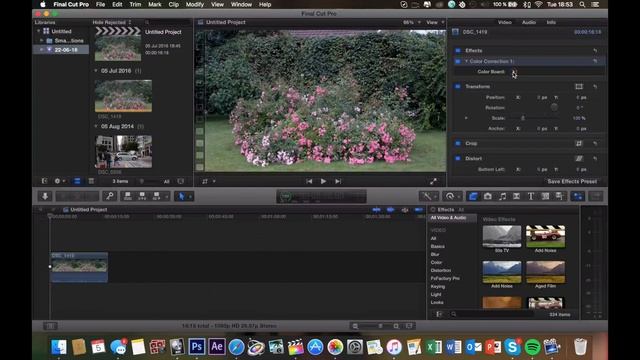This screenshot has height=360, width=640.
Task: Click Save Effects Preset button
Action: click(x=572, y=181)
